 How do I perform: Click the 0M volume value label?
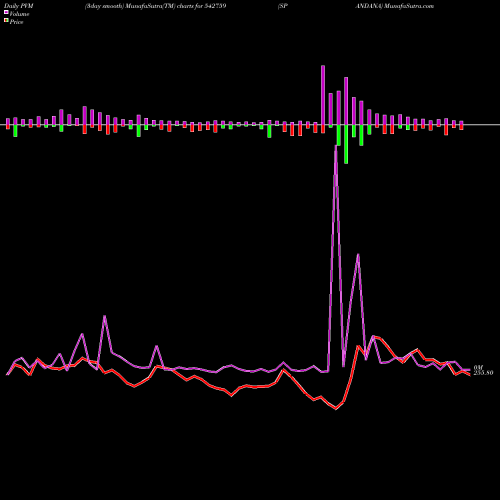click(478, 367)
